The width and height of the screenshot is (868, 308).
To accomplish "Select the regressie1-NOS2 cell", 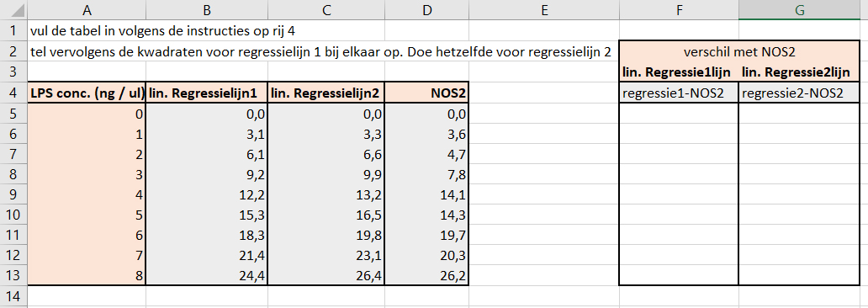I will [x=678, y=93].
